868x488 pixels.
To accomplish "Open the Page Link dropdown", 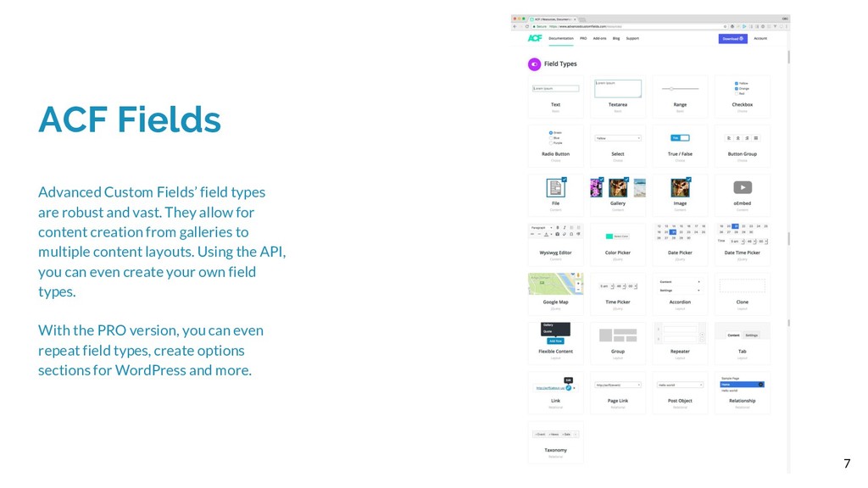I will click(618, 385).
